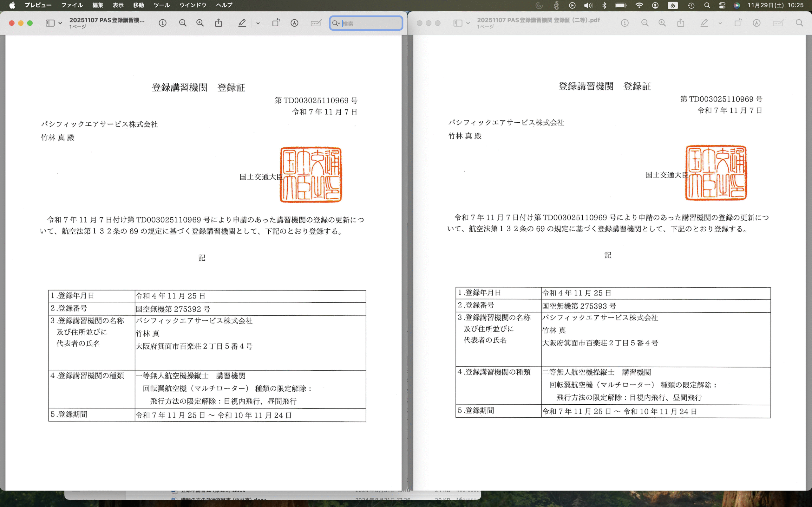
Task: Click the Share icon in left window
Action: click(219, 23)
